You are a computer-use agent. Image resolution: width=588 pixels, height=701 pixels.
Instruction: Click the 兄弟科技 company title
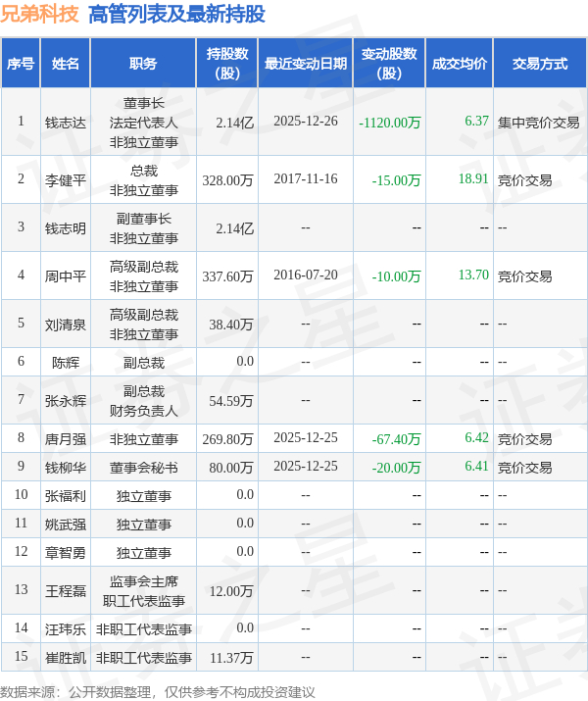click(x=39, y=15)
